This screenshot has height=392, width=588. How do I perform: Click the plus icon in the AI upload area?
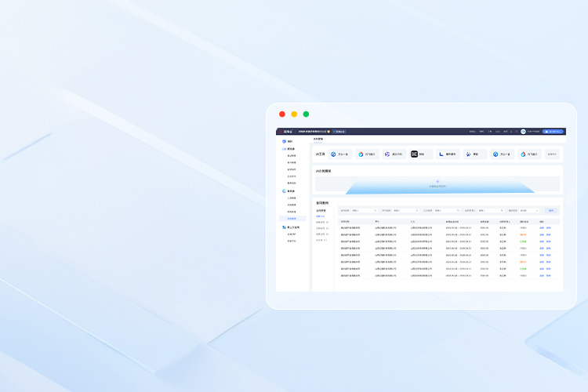[x=437, y=181]
